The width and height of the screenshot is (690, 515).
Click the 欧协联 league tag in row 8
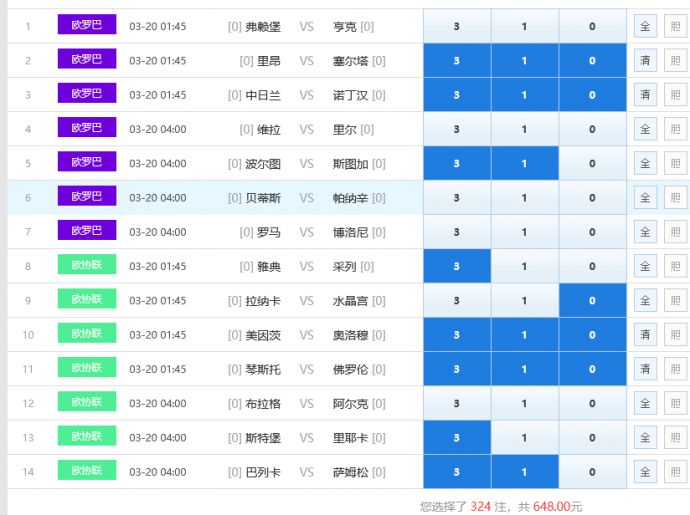pyautogui.click(x=86, y=266)
